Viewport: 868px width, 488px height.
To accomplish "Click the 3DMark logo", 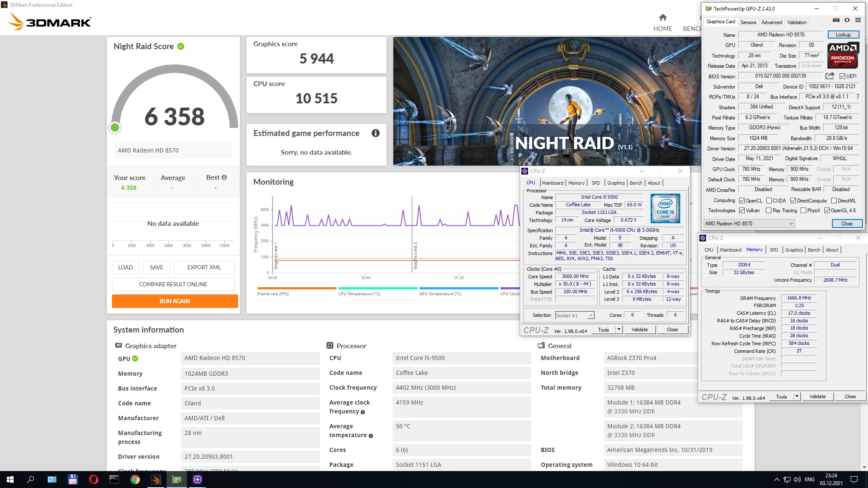I will [50, 21].
